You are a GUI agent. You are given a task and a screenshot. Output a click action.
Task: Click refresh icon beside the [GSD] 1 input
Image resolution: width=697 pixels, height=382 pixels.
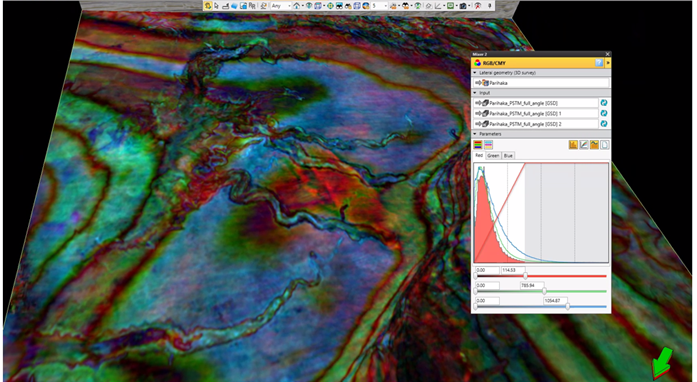[604, 113]
